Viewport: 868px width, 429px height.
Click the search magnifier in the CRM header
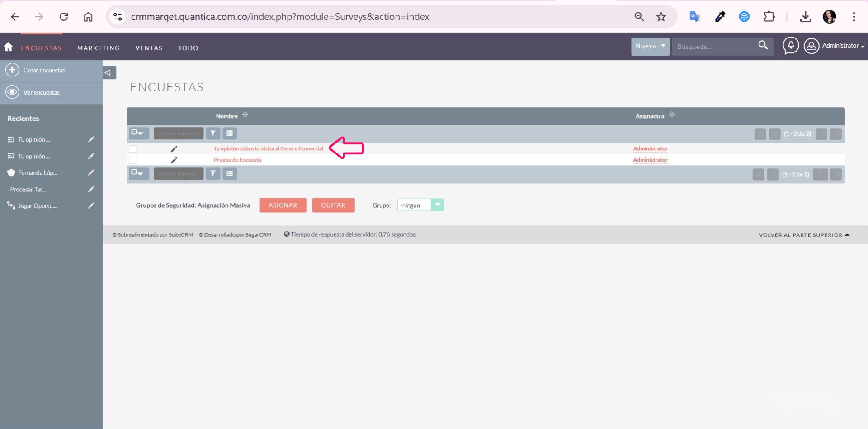point(763,46)
